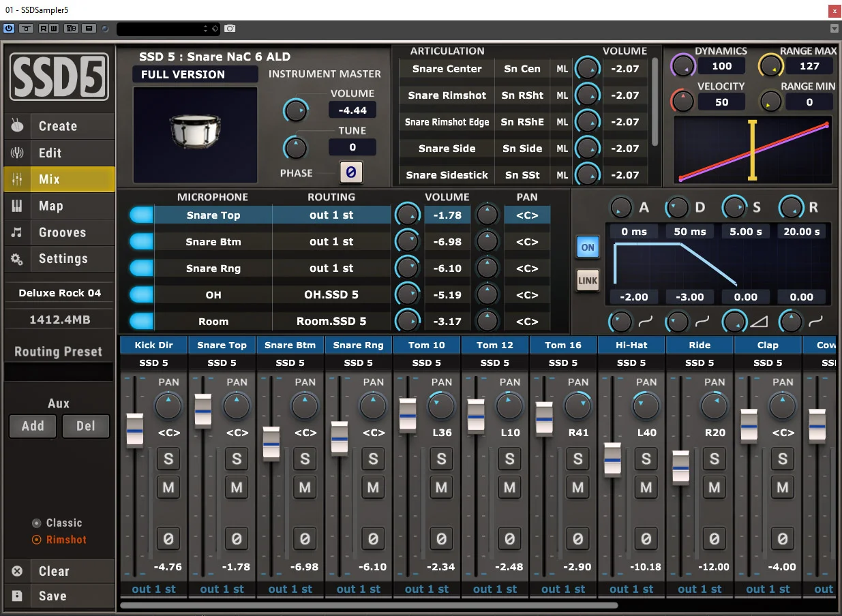This screenshot has height=616, width=842.
Task: Click the Range Max knob
Action: (x=770, y=65)
